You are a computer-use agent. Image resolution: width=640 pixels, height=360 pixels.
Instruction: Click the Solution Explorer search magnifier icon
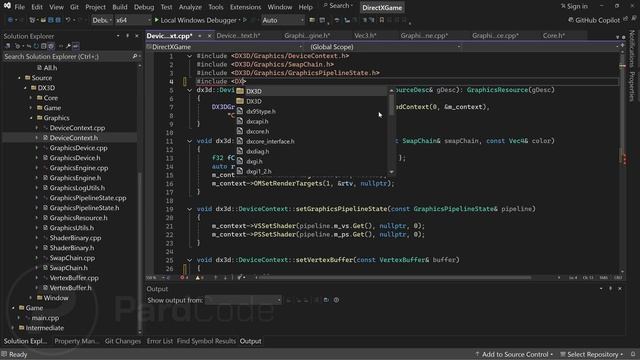pyautogui.click(x=135, y=56)
